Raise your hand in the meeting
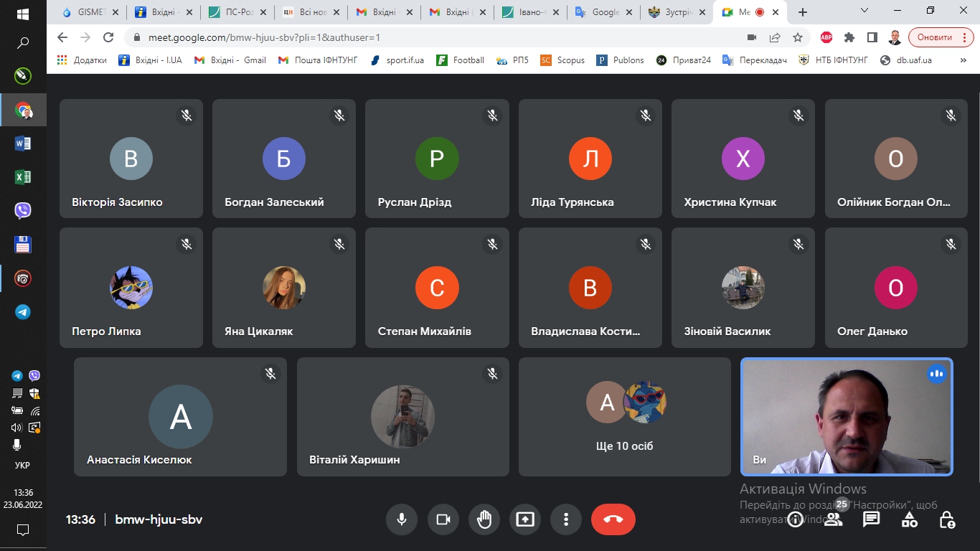 tap(484, 519)
